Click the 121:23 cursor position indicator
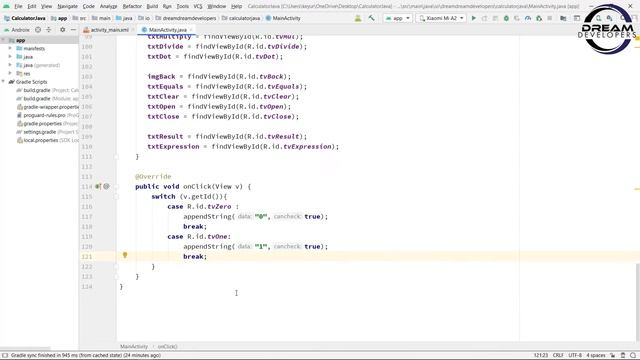 [x=541, y=356]
